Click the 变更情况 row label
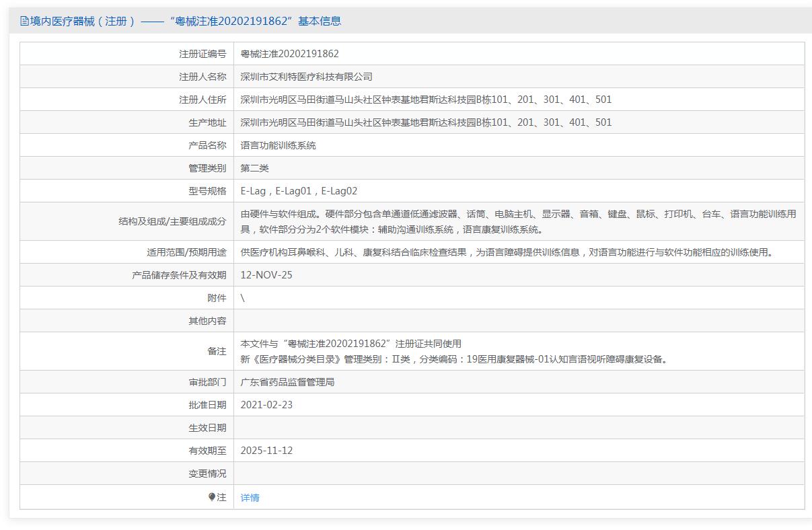The image size is (812, 530). coord(207,474)
